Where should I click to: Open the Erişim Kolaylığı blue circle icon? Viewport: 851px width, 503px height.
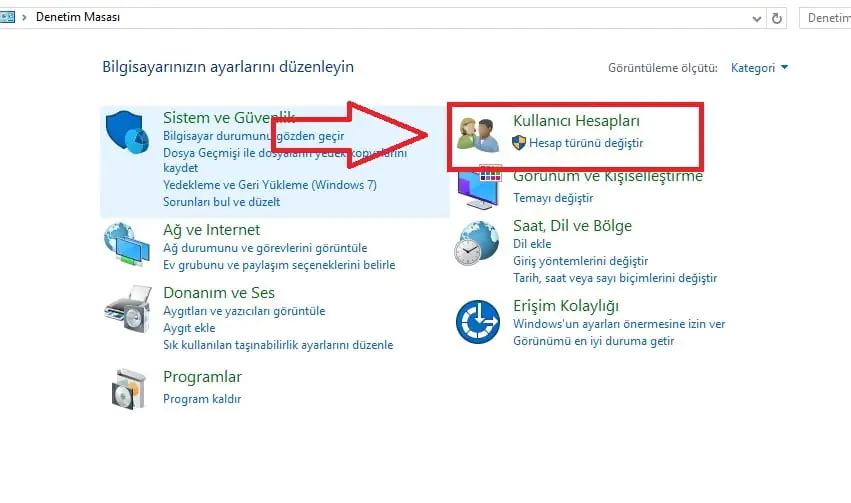tap(478, 322)
